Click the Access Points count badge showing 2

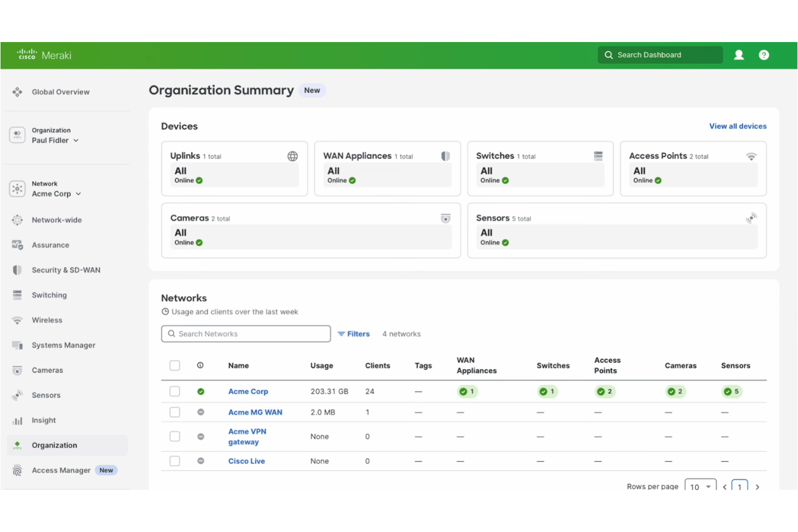click(x=605, y=392)
